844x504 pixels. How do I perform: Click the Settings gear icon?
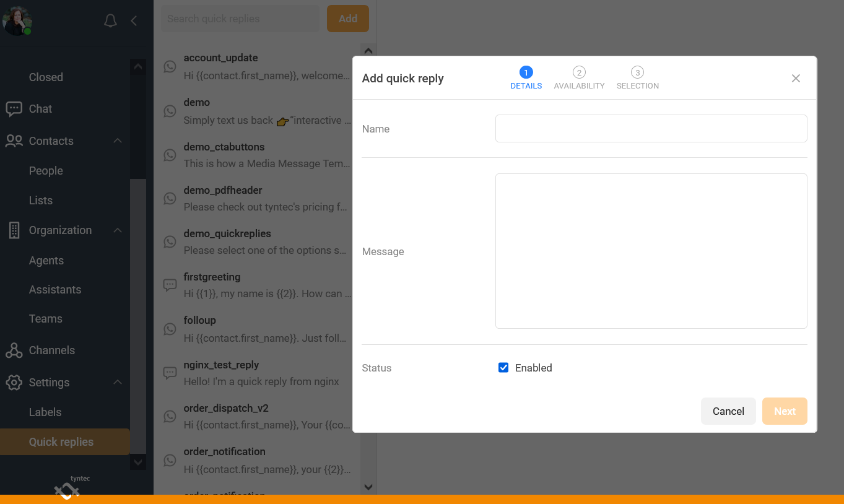pyautogui.click(x=14, y=383)
